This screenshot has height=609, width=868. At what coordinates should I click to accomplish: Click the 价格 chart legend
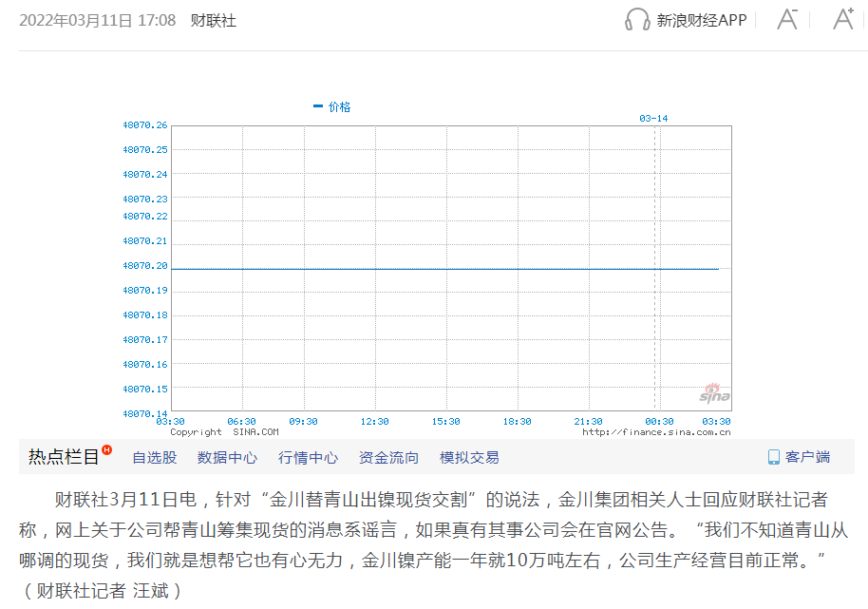332,106
